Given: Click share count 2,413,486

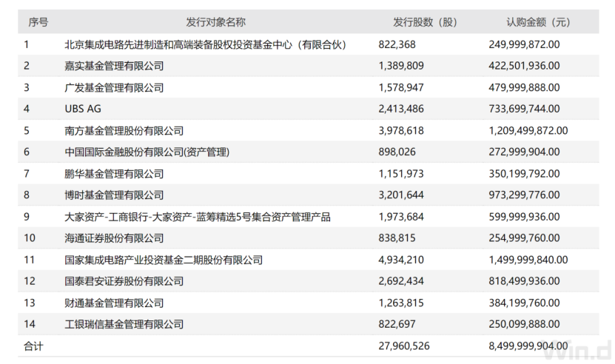Looking at the screenshot, I should [x=401, y=109].
